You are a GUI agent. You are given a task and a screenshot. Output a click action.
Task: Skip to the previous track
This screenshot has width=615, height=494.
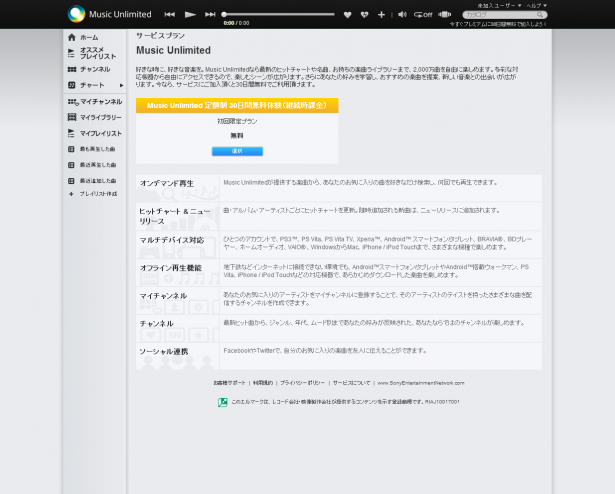(x=169, y=15)
